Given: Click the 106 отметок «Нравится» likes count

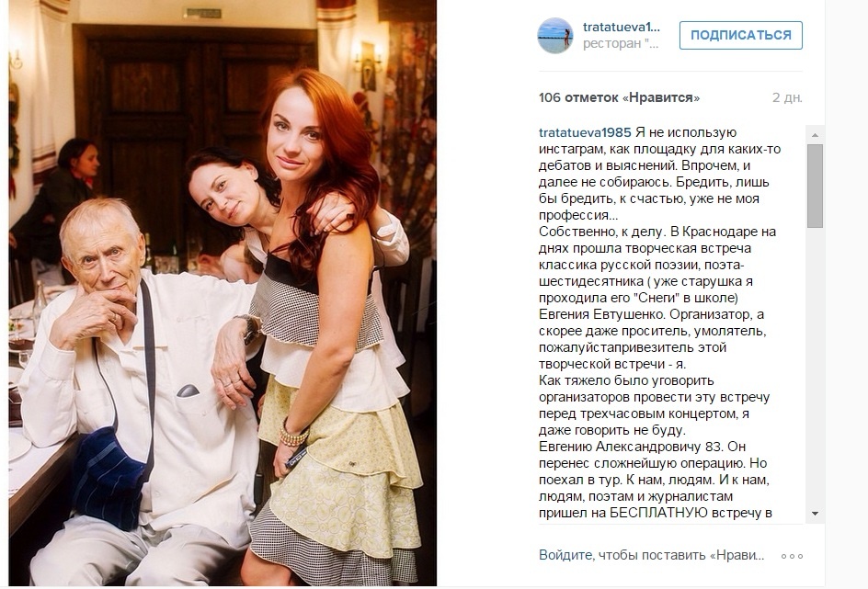Looking at the screenshot, I should coord(619,98).
